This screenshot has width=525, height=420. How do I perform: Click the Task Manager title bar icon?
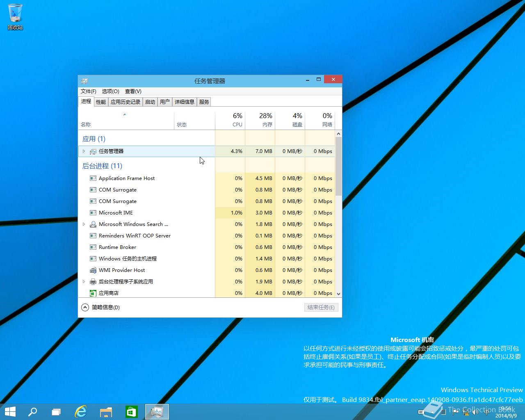[x=84, y=81]
